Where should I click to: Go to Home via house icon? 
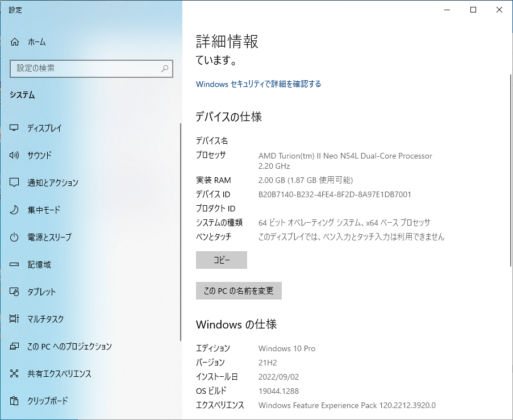[x=15, y=42]
